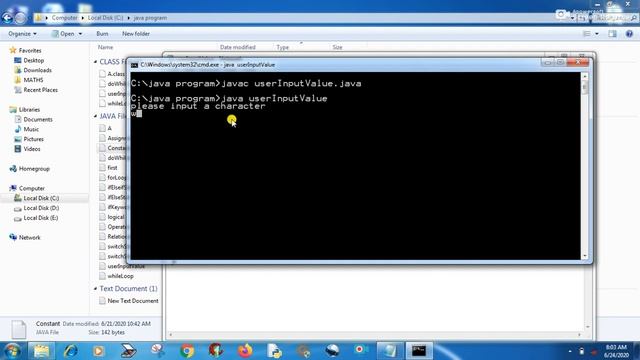Select Computer node in sidebar
The height and width of the screenshot is (360, 640).
point(31,188)
